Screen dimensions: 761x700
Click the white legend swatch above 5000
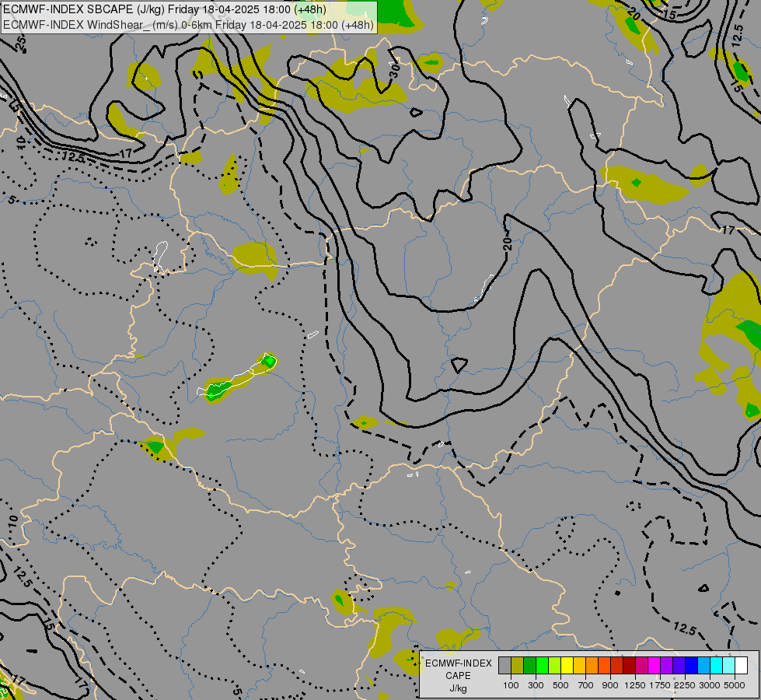pos(742,665)
